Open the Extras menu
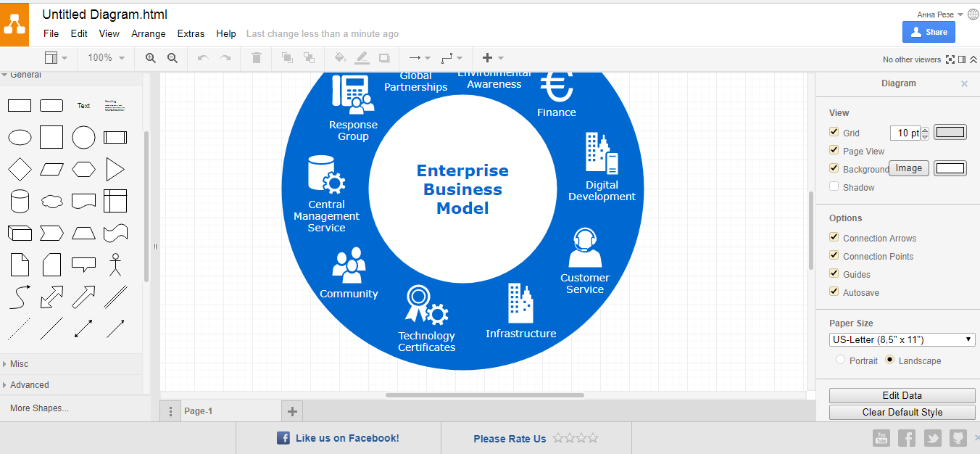Viewport: 980px width, 454px height. pyautogui.click(x=191, y=33)
